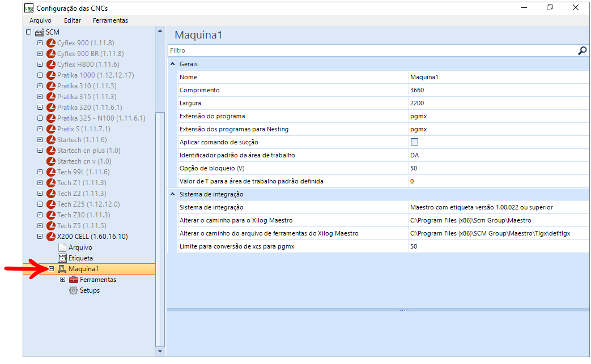Collapse the Maquina1 tree node
This screenshot has height=364, width=591.
point(51,269)
